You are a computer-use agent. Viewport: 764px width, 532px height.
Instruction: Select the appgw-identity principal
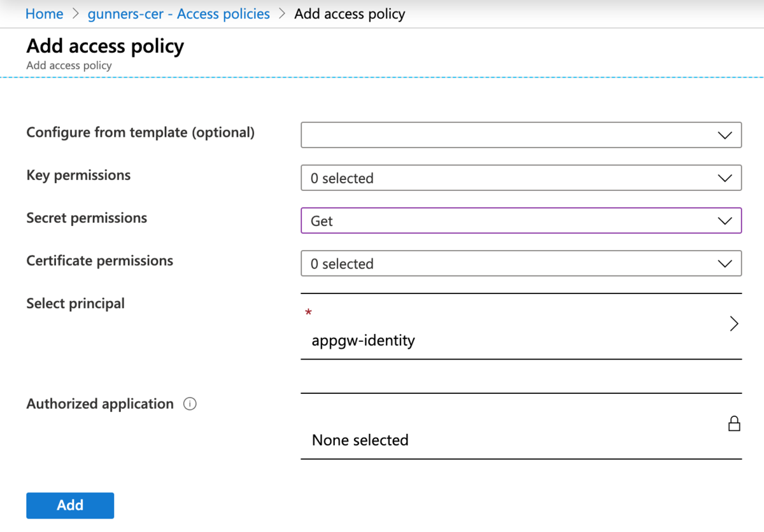[363, 340]
